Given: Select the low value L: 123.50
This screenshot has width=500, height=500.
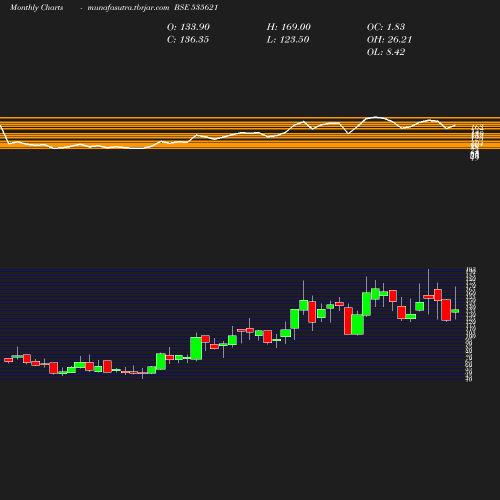Looking at the screenshot, I should pyautogui.click(x=288, y=40).
